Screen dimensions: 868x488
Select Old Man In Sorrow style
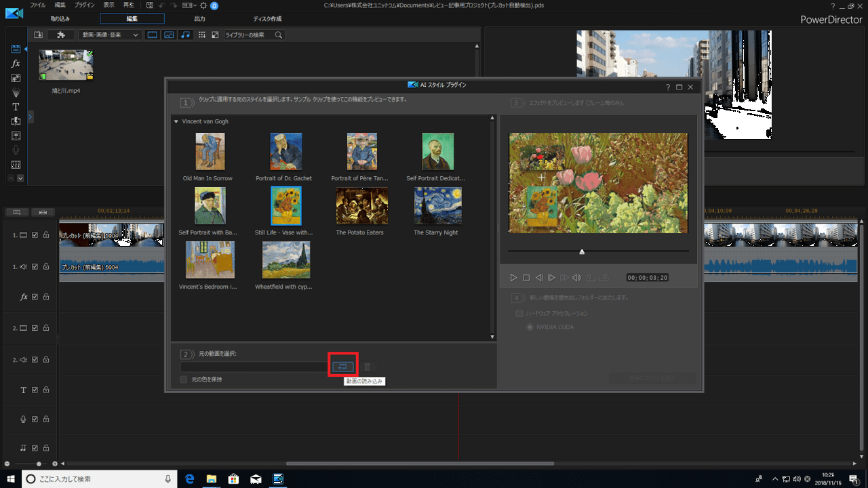click(210, 151)
